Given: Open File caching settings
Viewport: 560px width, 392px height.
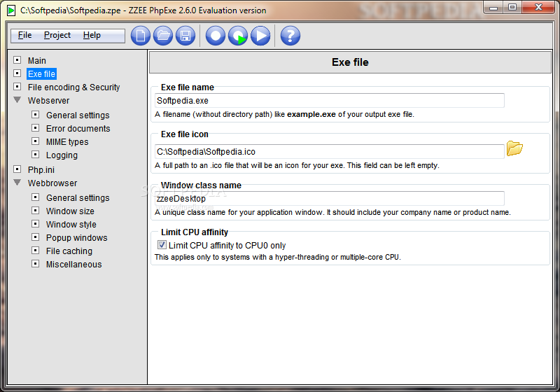Looking at the screenshot, I should pyautogui.click(x=69, y=251).
